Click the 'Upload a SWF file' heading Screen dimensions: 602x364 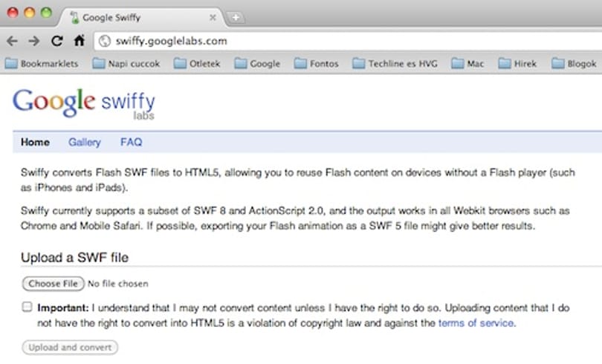click(74, 257)
